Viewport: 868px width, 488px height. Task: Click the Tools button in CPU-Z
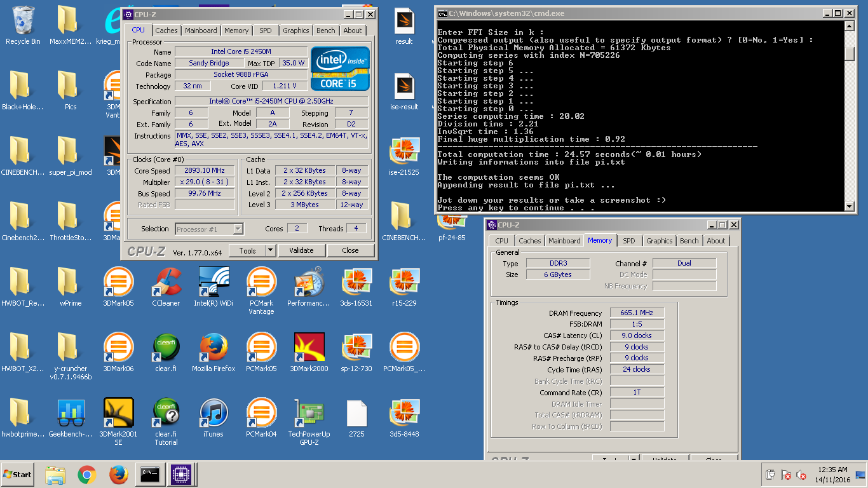[247, 250]
